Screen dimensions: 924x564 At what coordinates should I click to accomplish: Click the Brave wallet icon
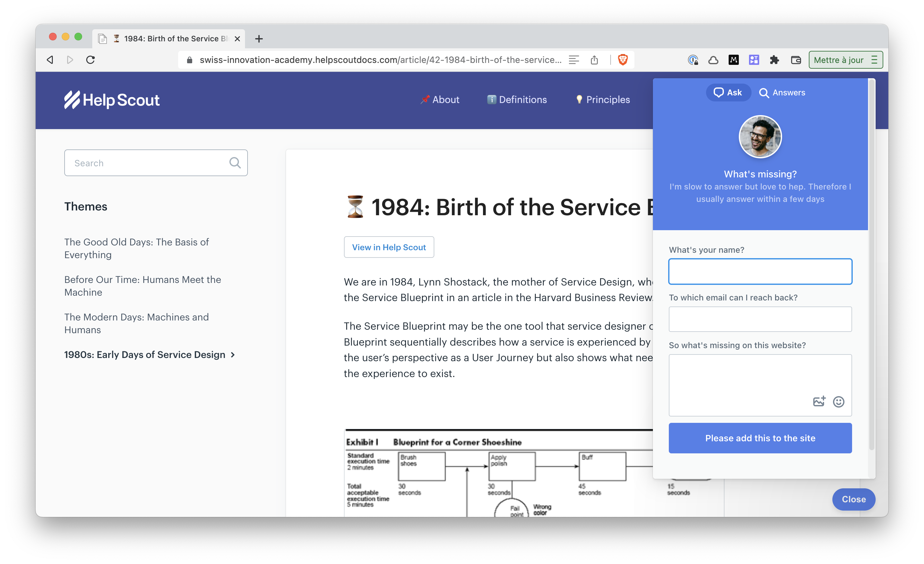(795, 60)
